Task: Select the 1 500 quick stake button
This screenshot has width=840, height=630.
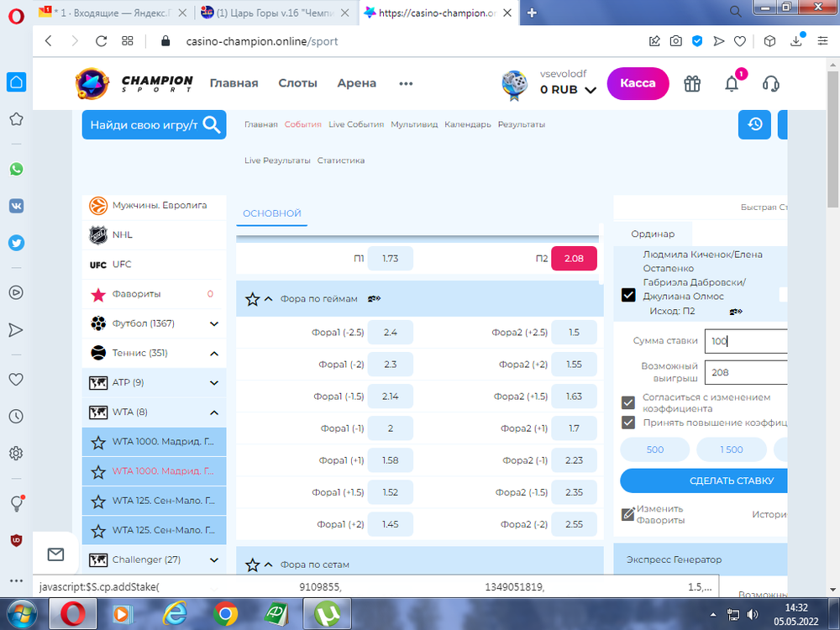Action: (732, 449)
